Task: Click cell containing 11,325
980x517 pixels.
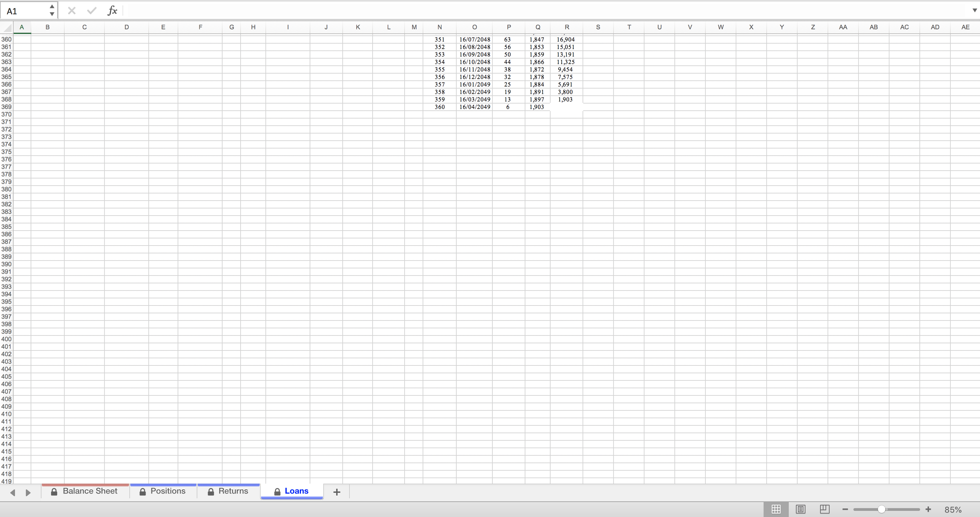Action: 567,62
